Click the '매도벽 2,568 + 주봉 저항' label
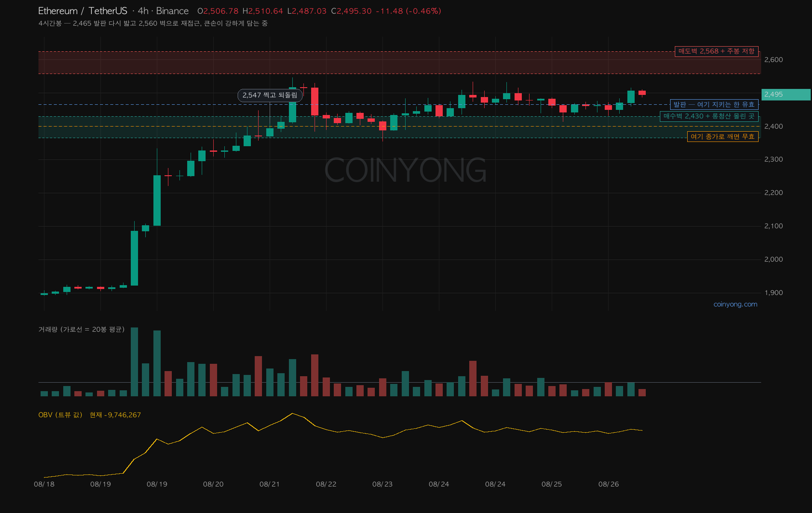 [716, 51]
